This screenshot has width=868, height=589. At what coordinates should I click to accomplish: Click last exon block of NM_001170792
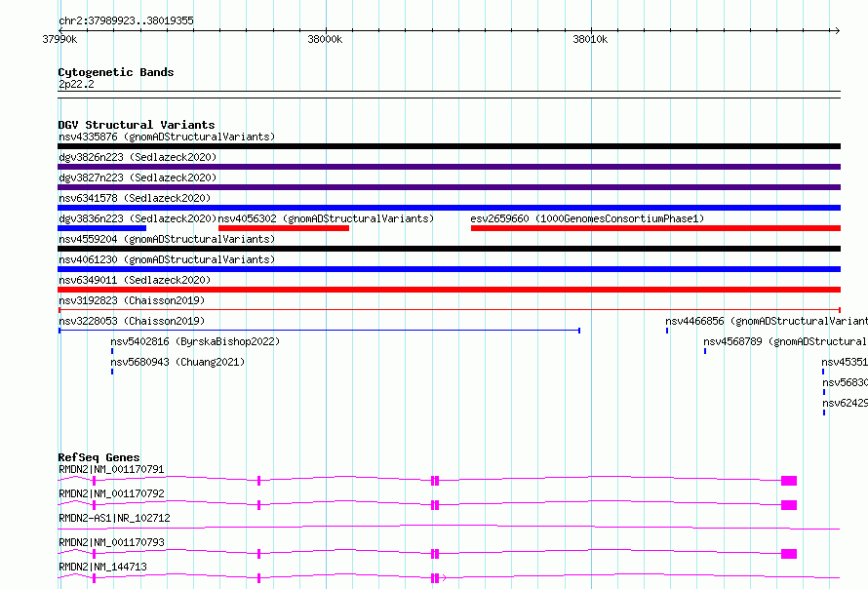(x=789, y=505)
